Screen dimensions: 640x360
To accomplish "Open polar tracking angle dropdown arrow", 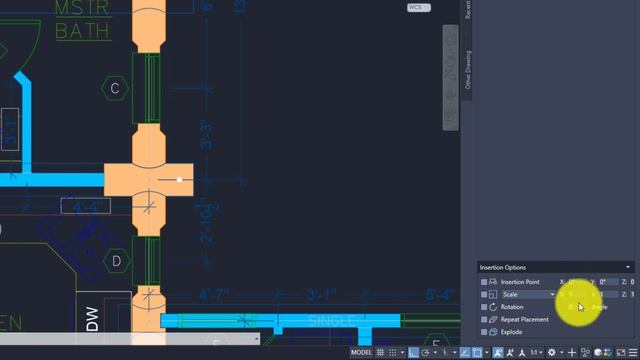I will pyautogui.click(x=435, y=353).
